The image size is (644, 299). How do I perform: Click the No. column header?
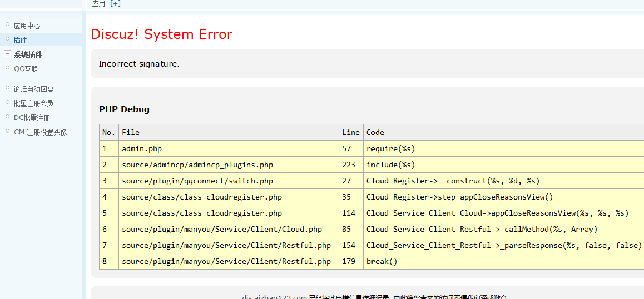point(109,132)
